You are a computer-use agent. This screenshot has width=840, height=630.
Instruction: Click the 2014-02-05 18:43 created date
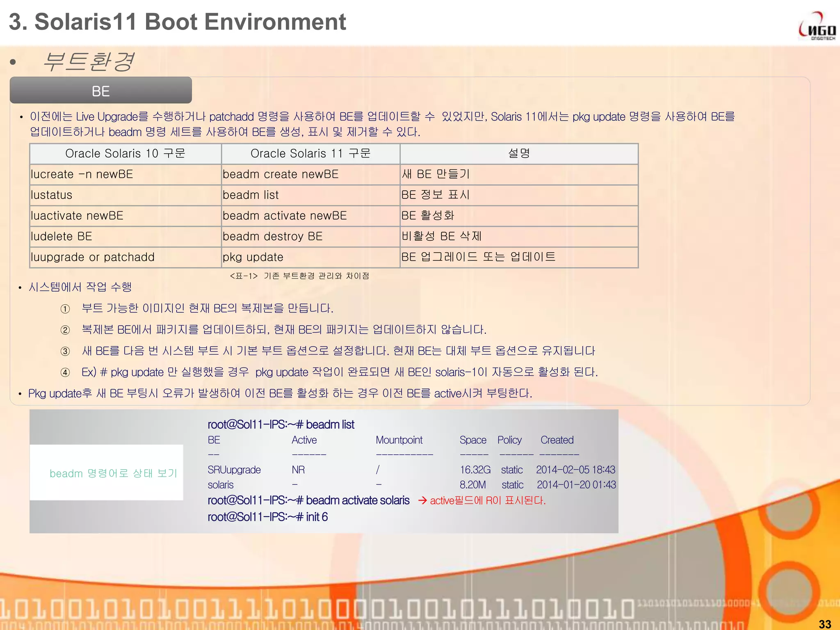click(576, 470)
